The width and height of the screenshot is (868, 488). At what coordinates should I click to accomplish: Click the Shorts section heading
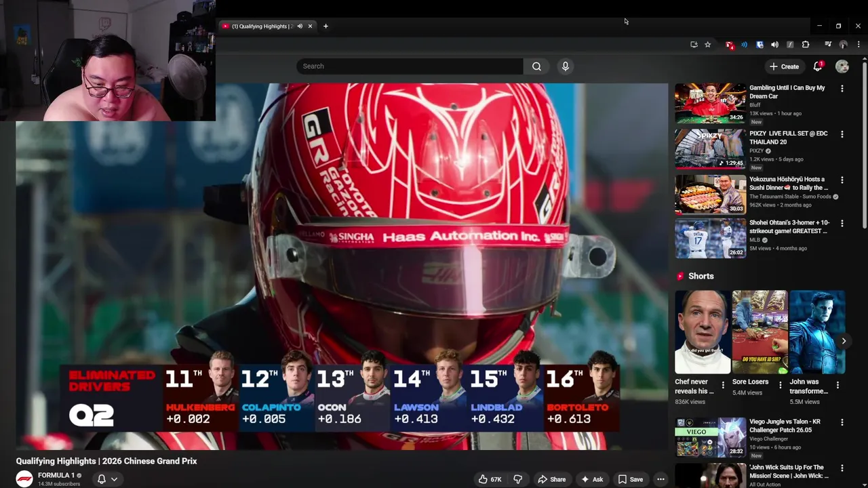tap(701, 277)
